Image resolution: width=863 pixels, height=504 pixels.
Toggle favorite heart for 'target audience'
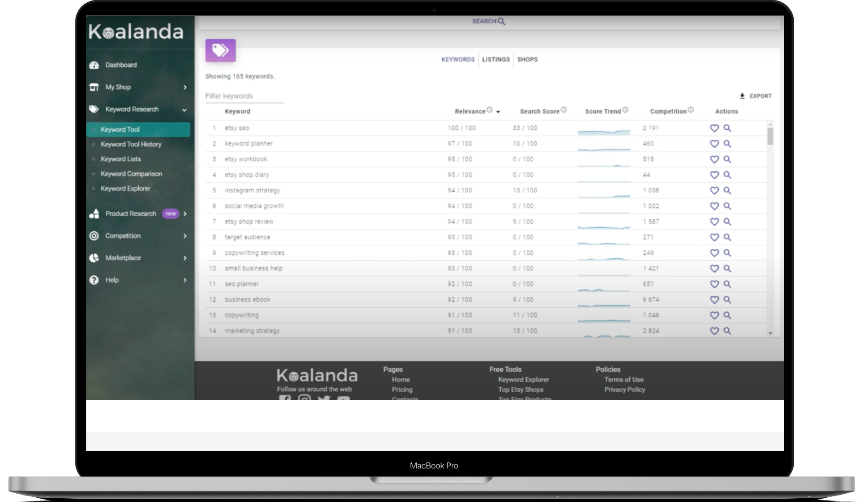click(714, 237)
